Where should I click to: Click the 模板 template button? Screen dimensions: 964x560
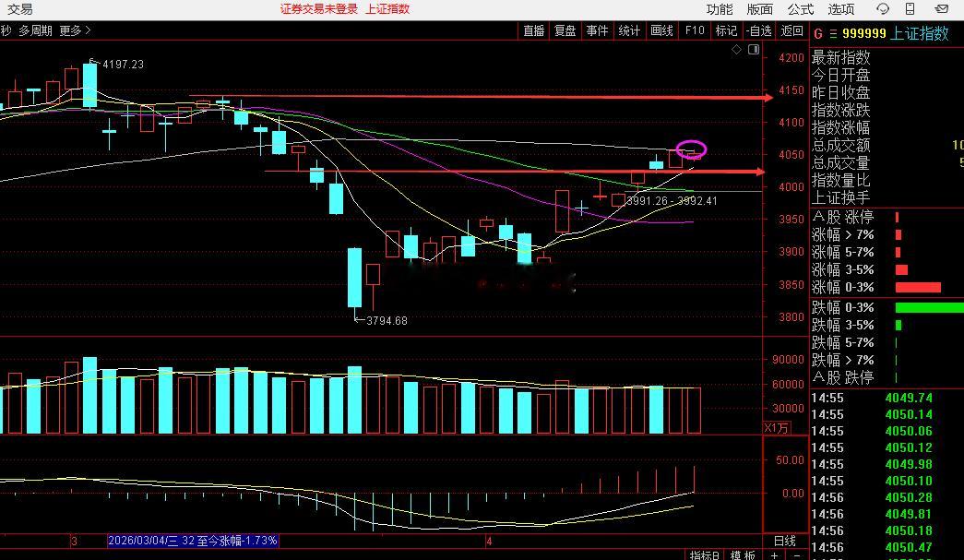tap(743, 555)
